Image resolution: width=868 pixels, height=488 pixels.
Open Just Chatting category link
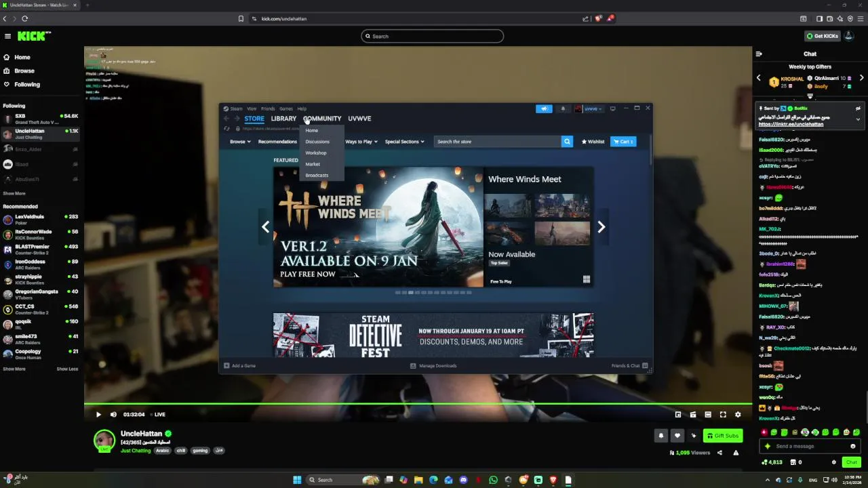[x=136, y=451]
